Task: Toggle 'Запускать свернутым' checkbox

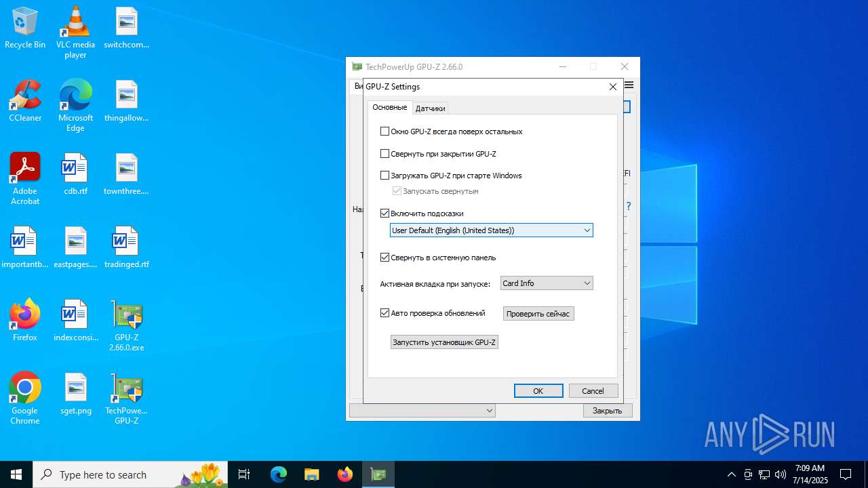Action: click(397, 191)
